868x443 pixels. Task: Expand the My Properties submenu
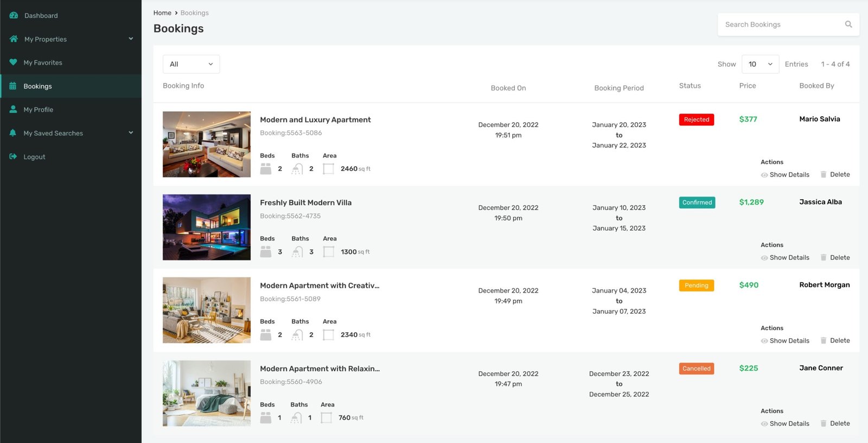pos(131,39)
